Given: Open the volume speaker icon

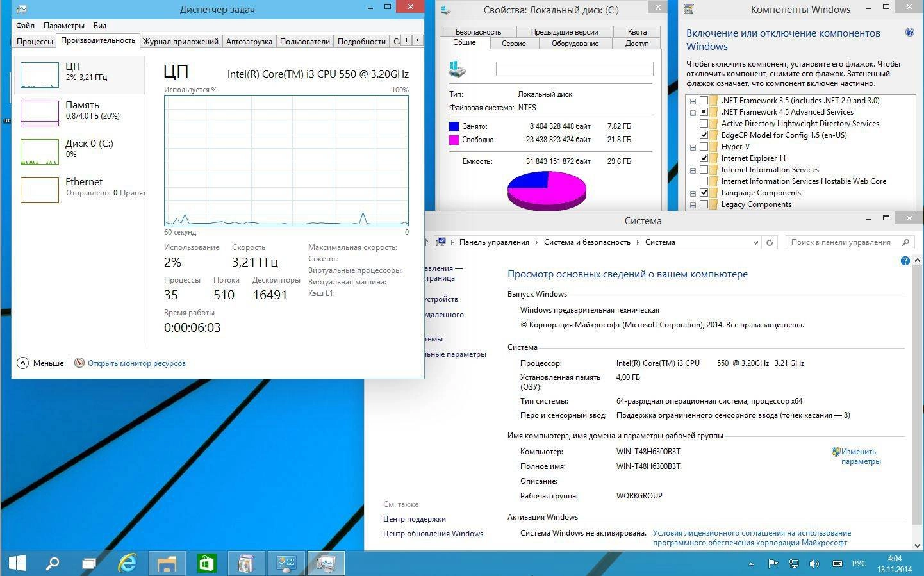Looking at the screenshot, I should point(814,564).
